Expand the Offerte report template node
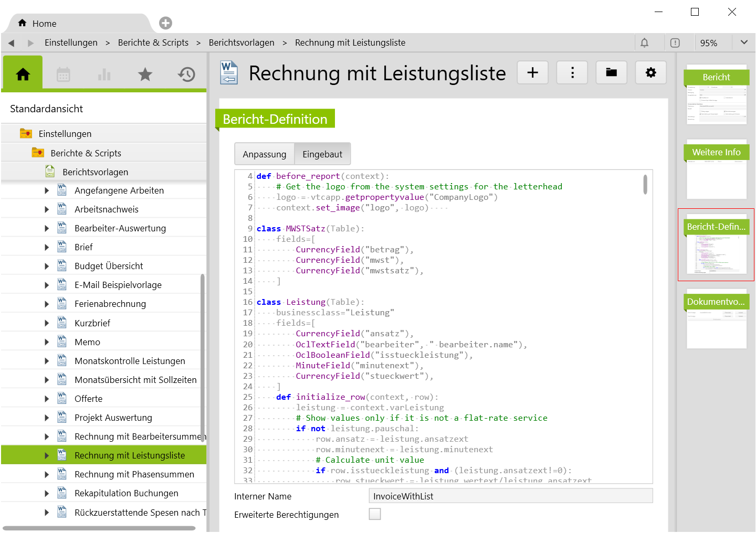 [x=47, y=399]
